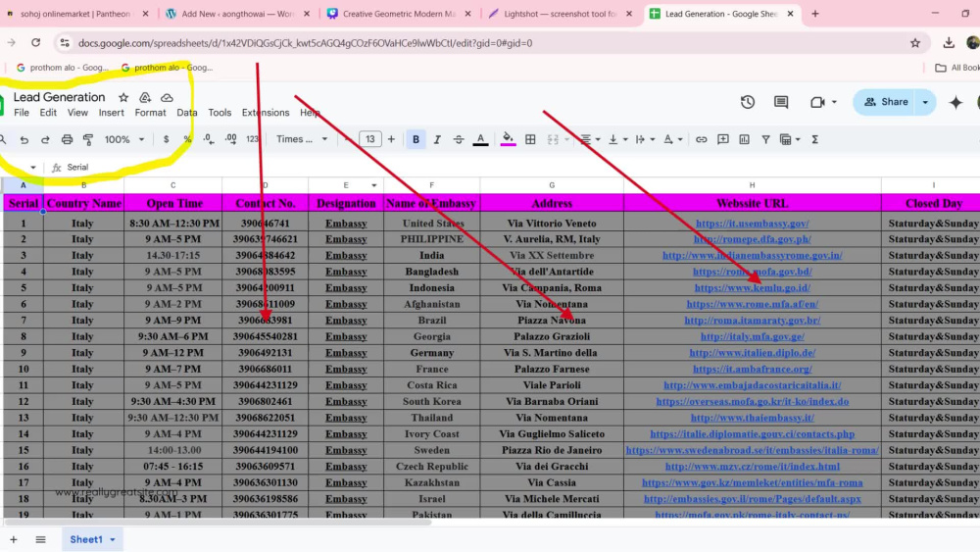Reload the page in browser

point(35,43)
